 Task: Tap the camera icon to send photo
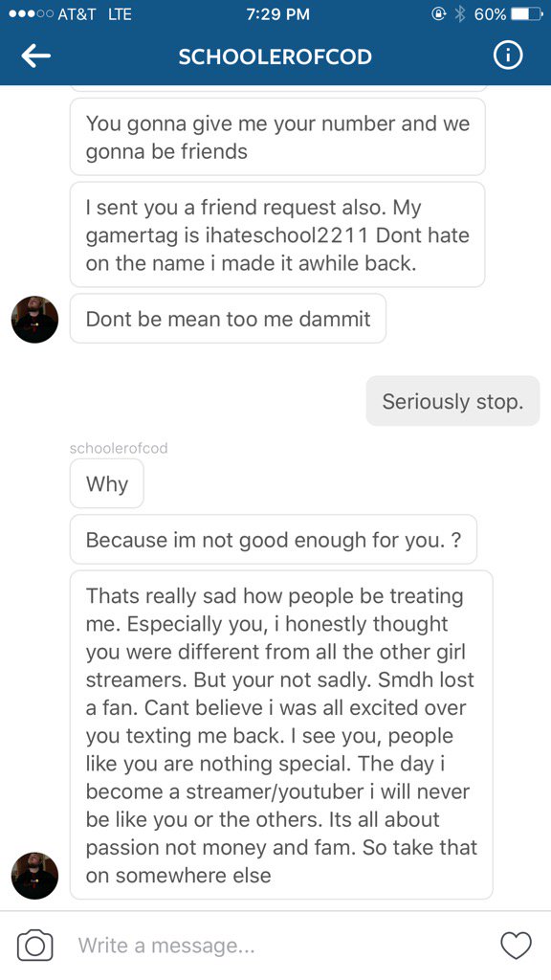pyautogui.click(x=35, y=945)
